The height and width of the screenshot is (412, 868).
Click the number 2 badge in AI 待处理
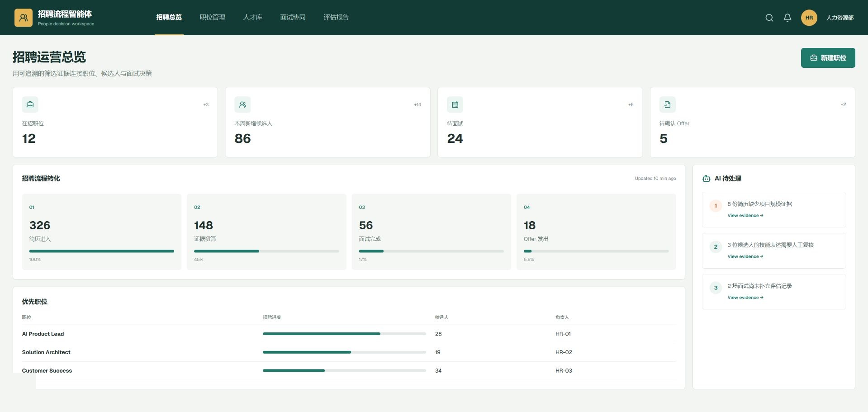(x=716, y=247)
